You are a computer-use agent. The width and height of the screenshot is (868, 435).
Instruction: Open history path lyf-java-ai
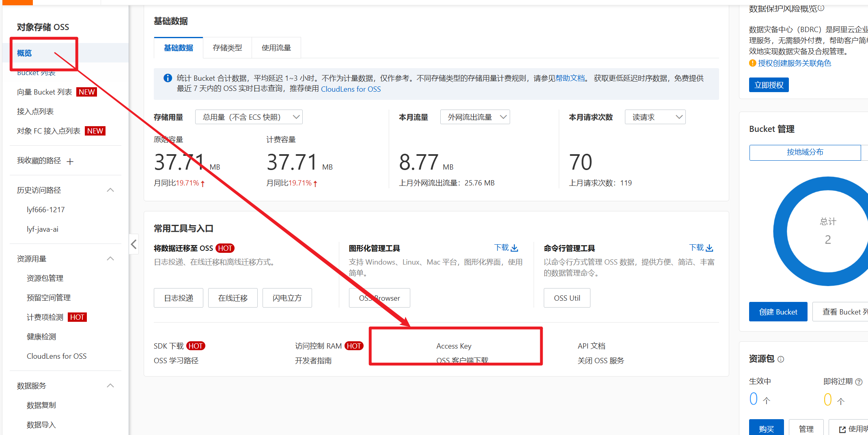(43, 229)
